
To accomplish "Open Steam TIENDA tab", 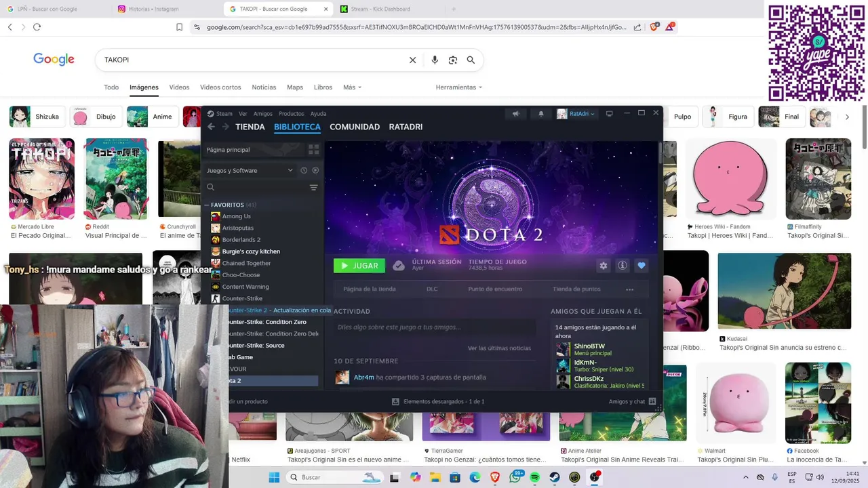I will pos(250,127).
